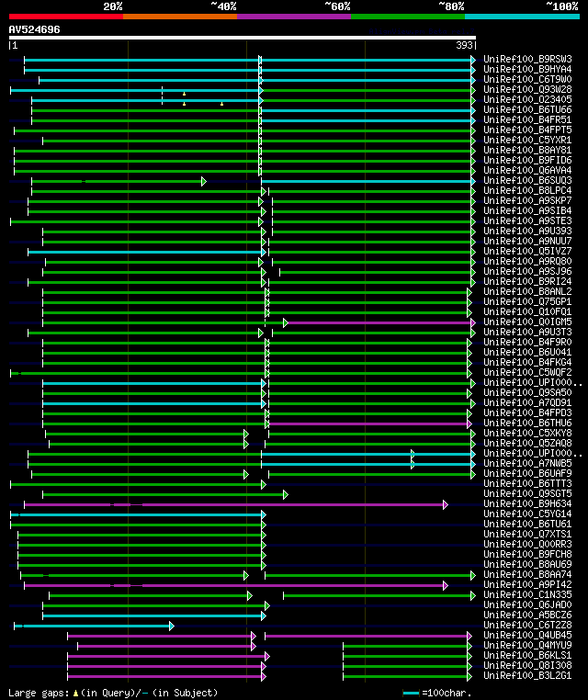Screen dimensions: 588x700
Task: Open hit UniRef100_B9HYA4
Action: [527, 69]
